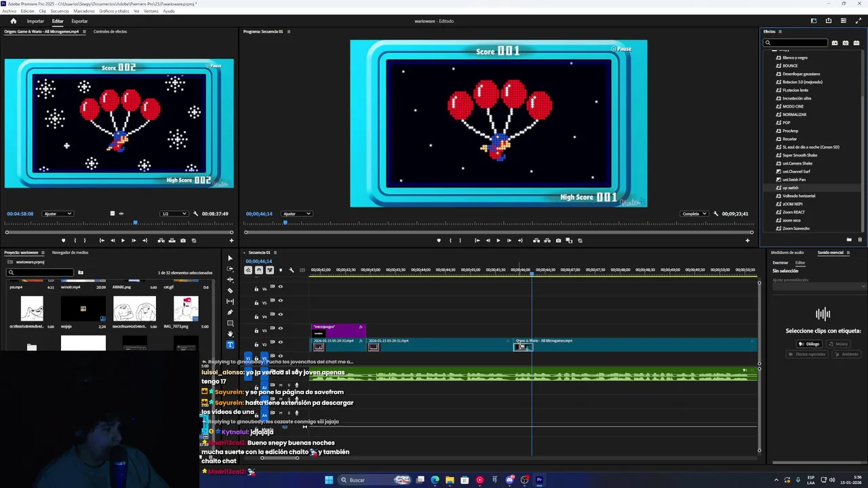868x488 pixels.
Task: Create new custom bin in Effects panel
Action: click(849, 239)
